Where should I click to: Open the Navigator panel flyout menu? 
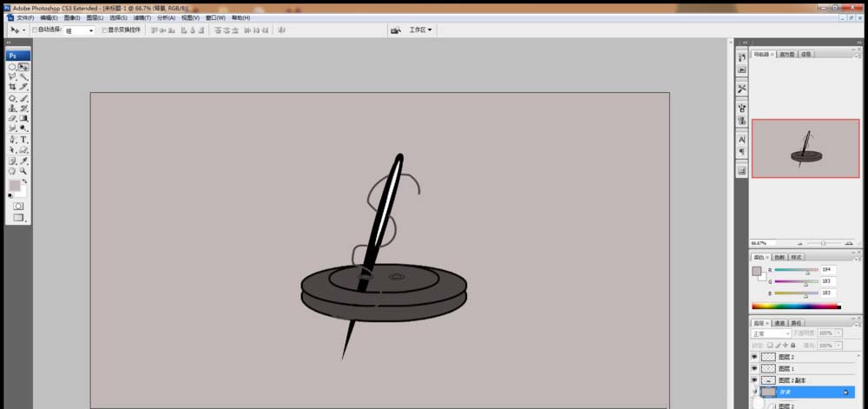click(x=858, y=56)
